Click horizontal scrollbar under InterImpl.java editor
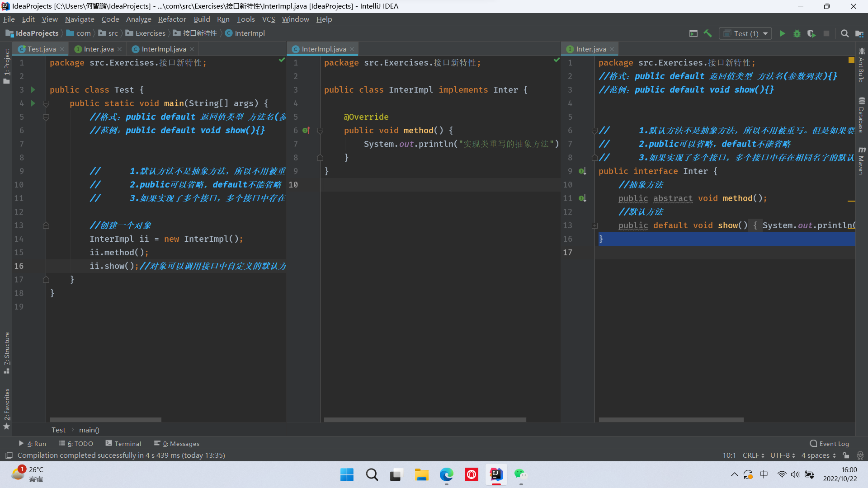Image resolution: width=868 pixels, height=488 pixels. pyautogui.click(x=425, y=420)
